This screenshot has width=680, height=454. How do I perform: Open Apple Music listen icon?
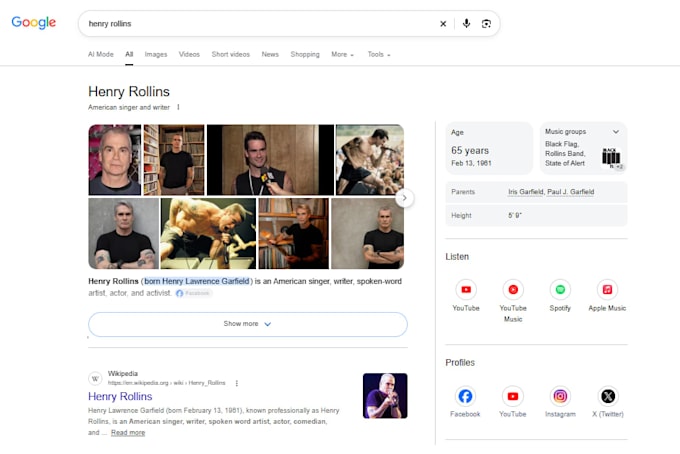607,290
